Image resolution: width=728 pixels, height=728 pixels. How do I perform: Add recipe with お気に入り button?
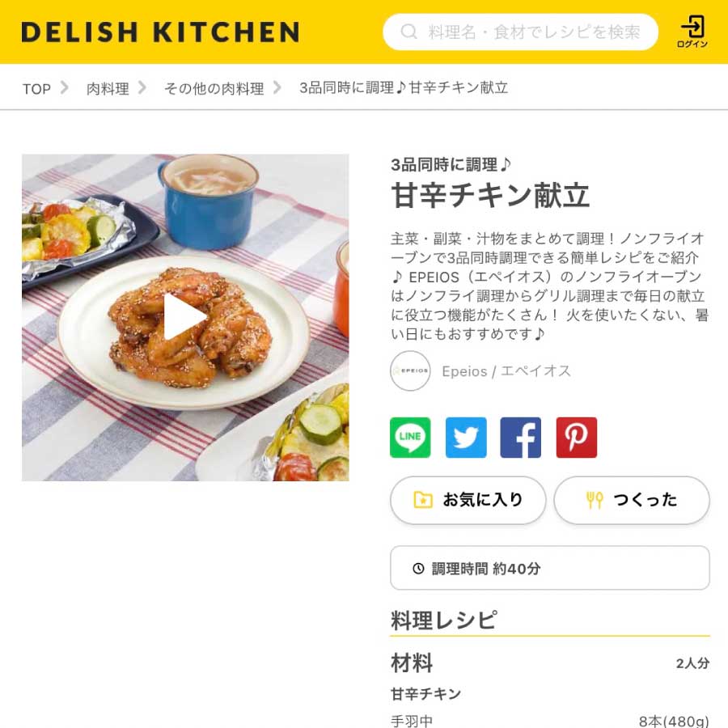468,500
